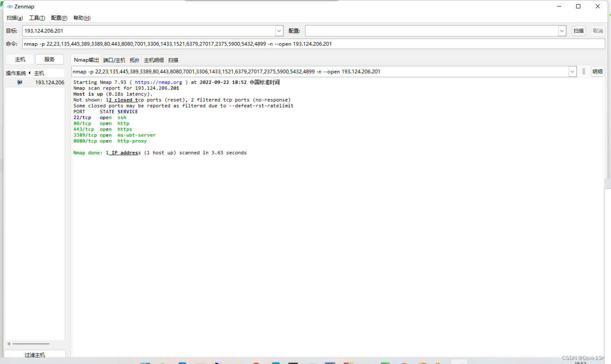The image size is (611, 364).
Task: Click the sort arrow on 操作系统 column
Action: coord(29,73)
